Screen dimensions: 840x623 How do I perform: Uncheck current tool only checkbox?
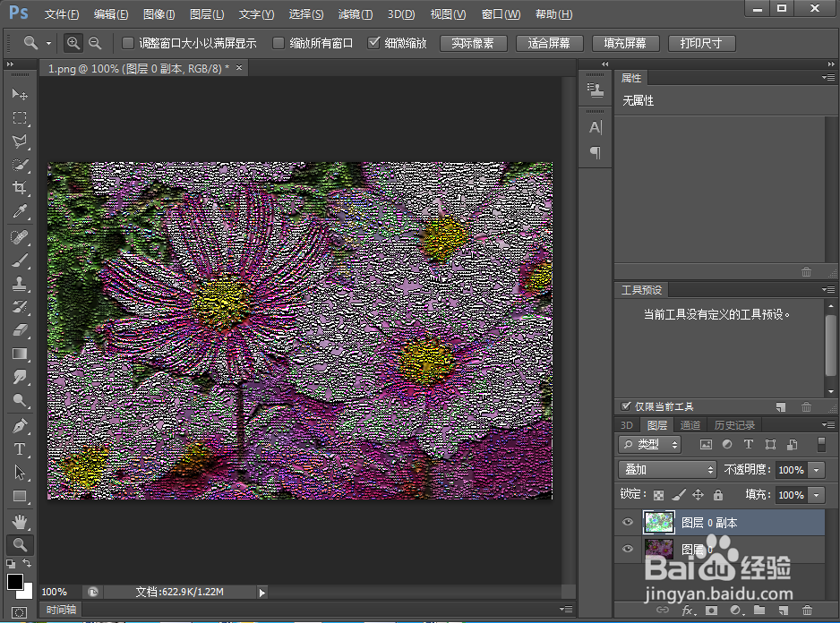[625, 406]
